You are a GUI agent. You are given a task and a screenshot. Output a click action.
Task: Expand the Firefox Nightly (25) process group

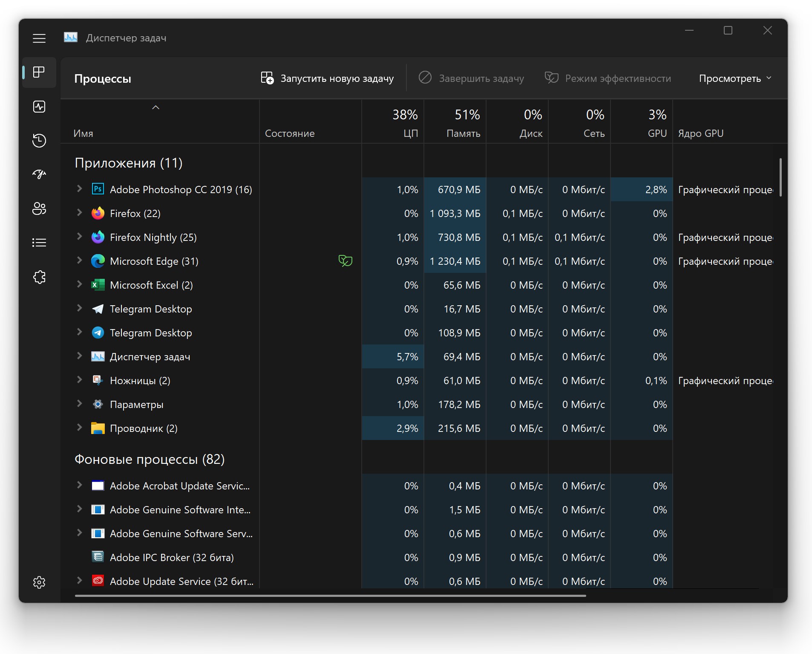click(x=79, y=237)
